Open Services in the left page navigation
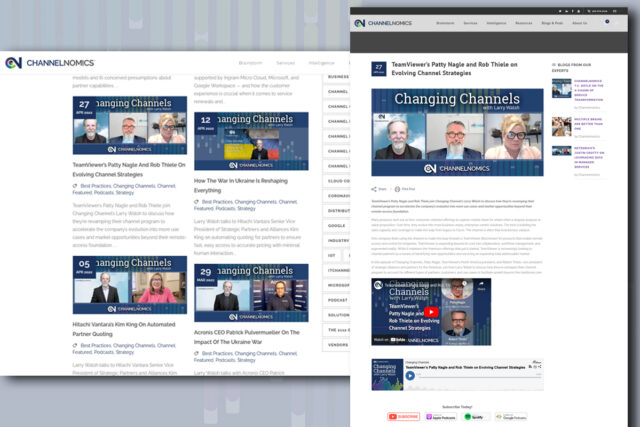Image resolution: width=640 pixels, height=427 pixels. [285, 63]
